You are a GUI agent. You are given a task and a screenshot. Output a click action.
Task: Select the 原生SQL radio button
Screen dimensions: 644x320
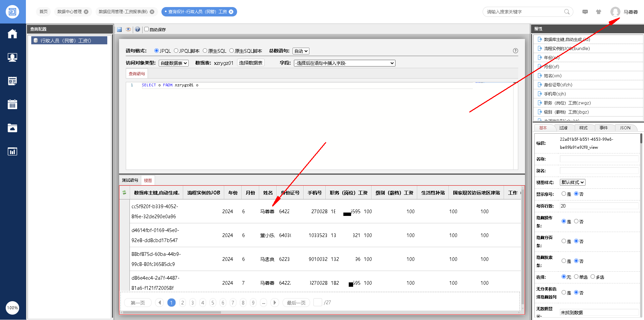point(205,51)
